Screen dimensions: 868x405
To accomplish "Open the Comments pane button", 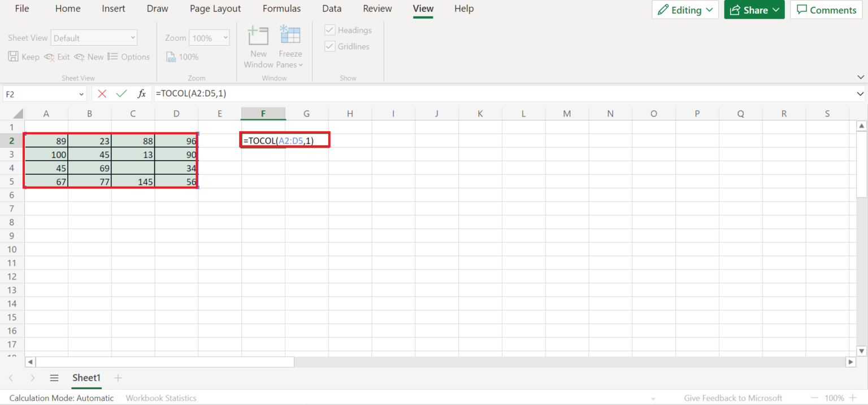I will click(x=826, y=10).
